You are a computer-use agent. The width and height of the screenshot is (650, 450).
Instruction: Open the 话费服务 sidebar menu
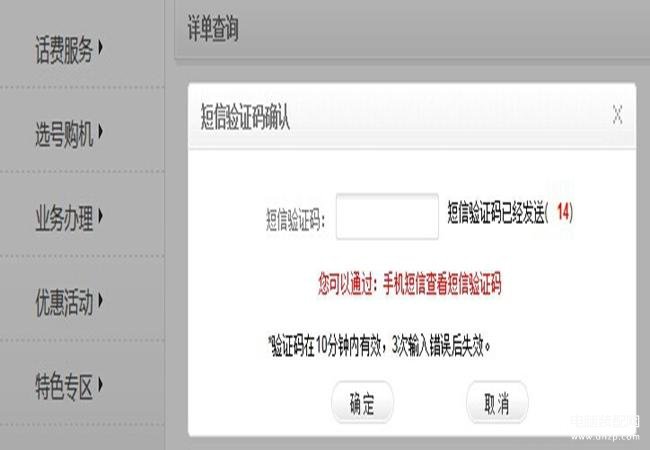[64, 50]
